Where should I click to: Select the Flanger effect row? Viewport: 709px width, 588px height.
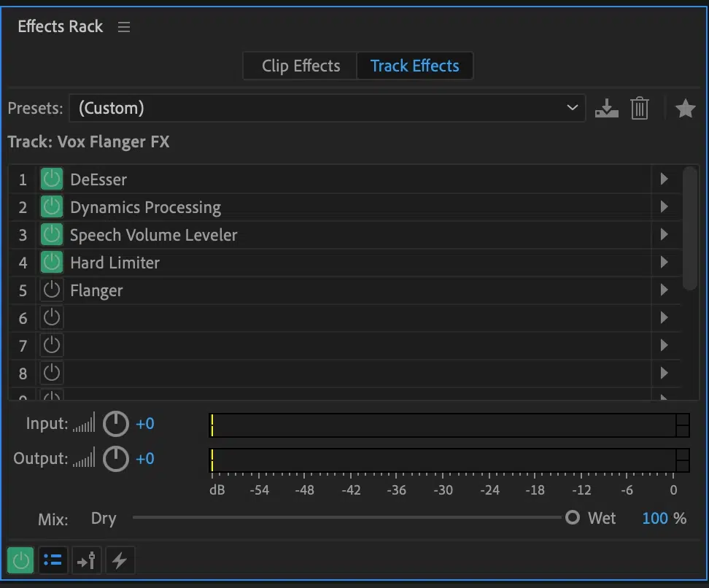coord(344,290)
